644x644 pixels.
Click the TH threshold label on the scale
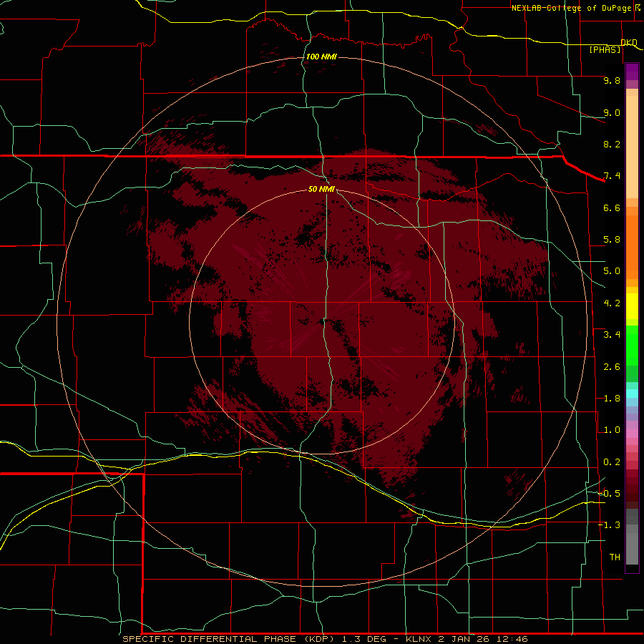[x=615, y=557]
